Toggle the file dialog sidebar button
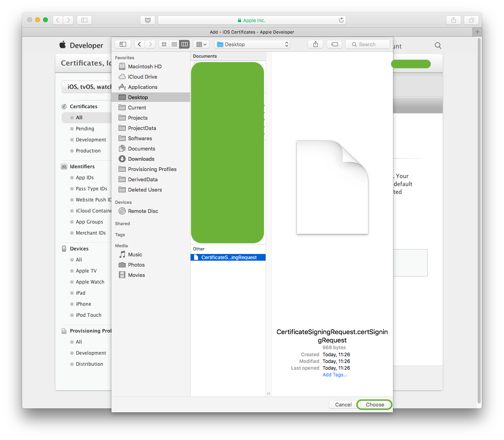Image resolution: width=504 pixels, height=440 pixels. coord(123,44)
